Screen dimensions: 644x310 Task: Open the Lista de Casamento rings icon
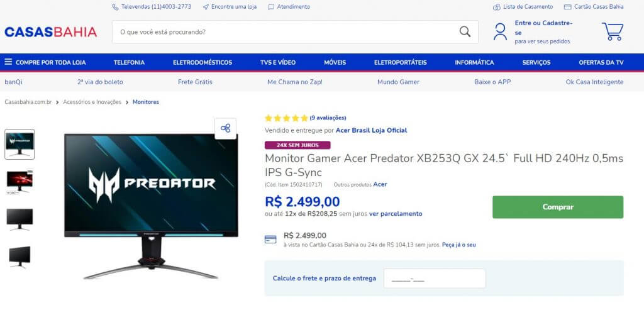[497, 7]
